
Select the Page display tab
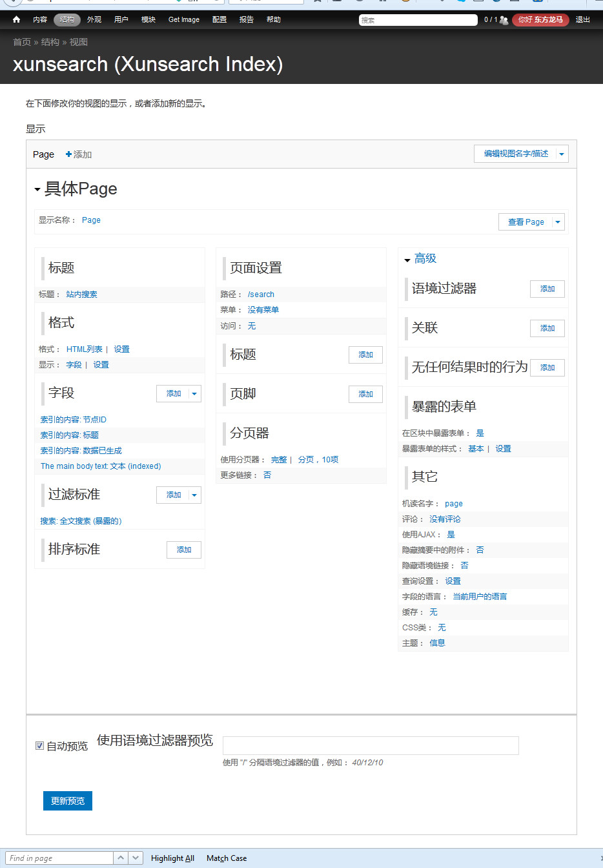tap(43, 154)
